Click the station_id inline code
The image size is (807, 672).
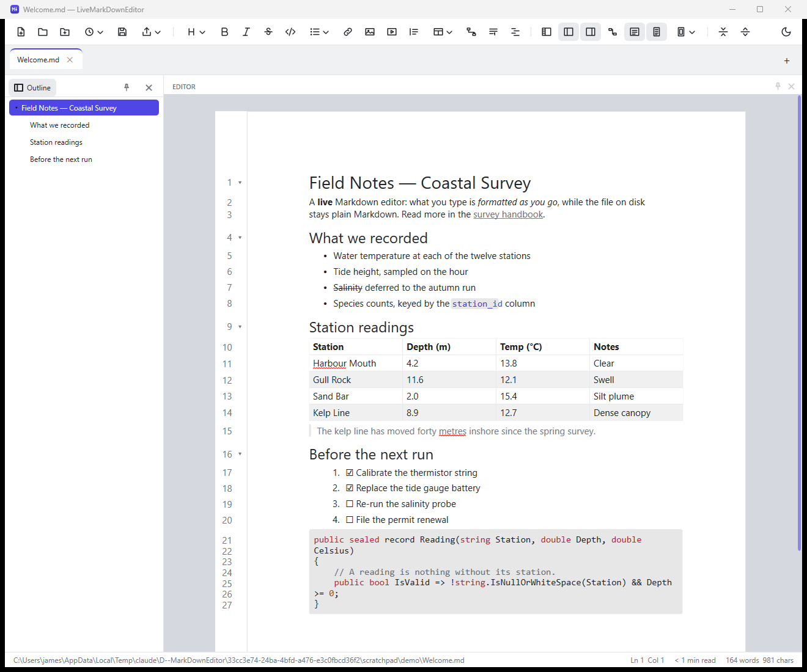(477, 304)
